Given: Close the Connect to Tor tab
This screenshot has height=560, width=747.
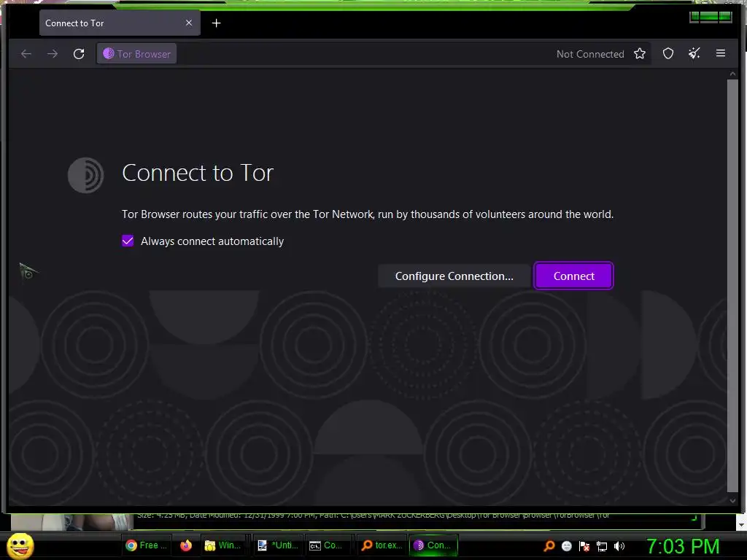Looking at the screenshot, I should click(189, 23).
